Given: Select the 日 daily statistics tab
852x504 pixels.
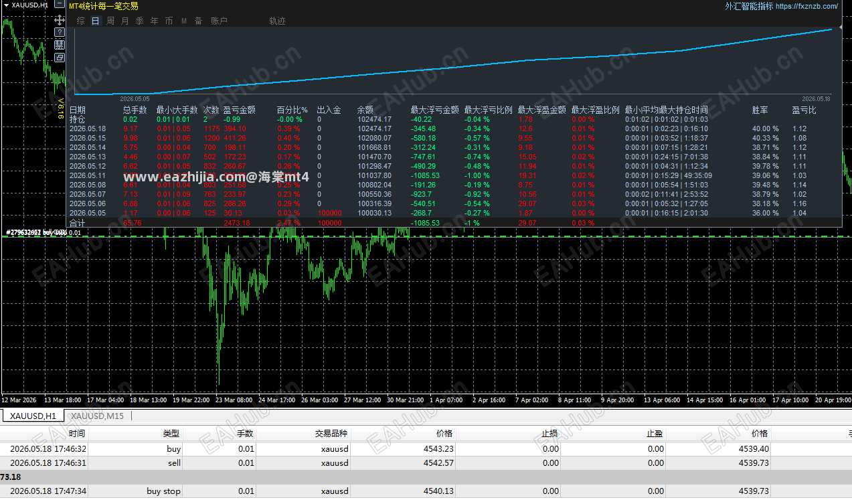Looking at the screenshot, I should (x=95, y=21).
